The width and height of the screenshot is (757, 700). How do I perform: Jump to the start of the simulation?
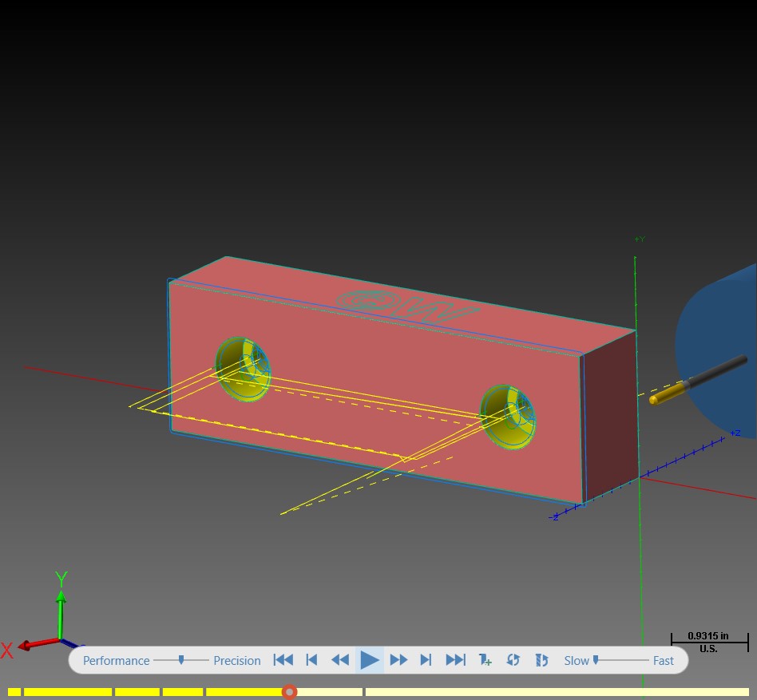[x=283, y=660]
